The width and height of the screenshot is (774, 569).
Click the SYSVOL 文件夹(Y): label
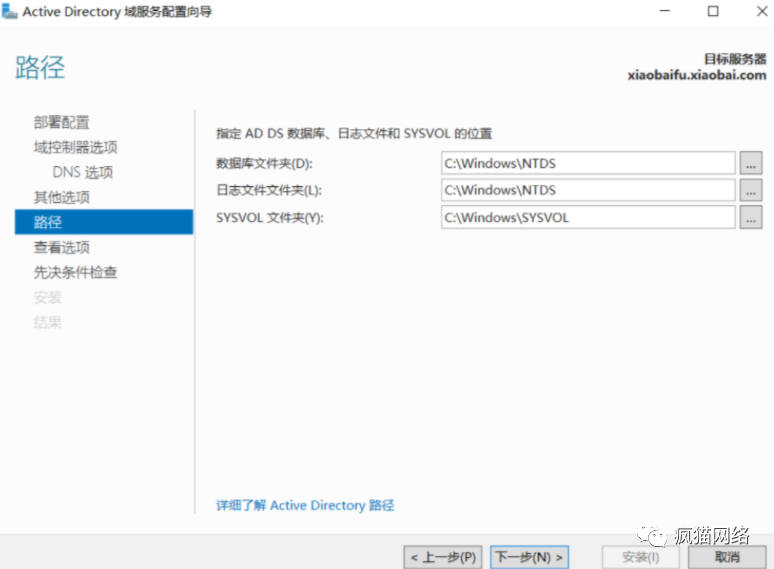point(270,218)
